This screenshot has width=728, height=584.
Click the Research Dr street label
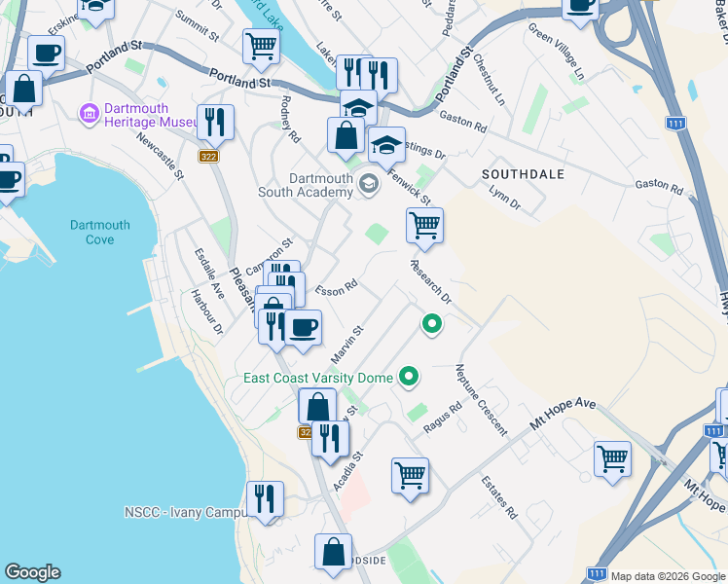pos(430,282)
